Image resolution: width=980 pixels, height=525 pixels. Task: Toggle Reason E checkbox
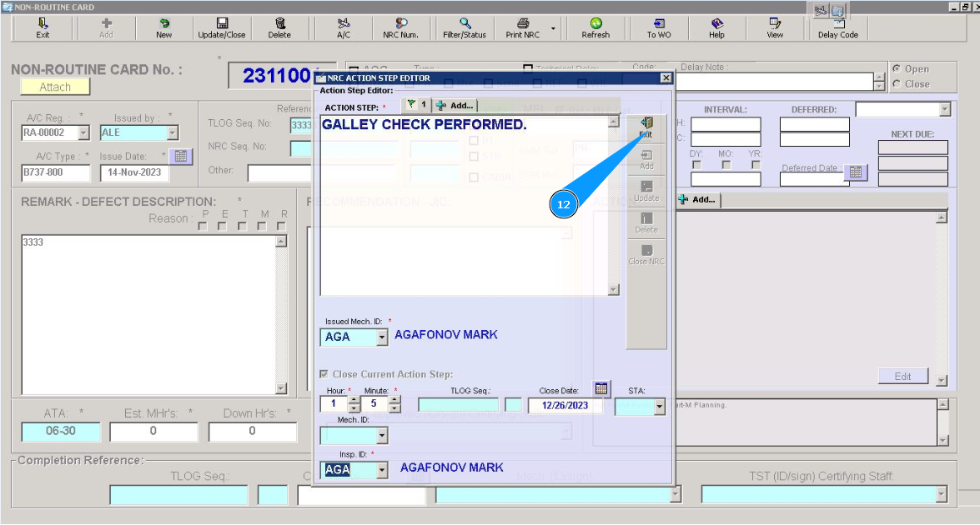point(222,226)
